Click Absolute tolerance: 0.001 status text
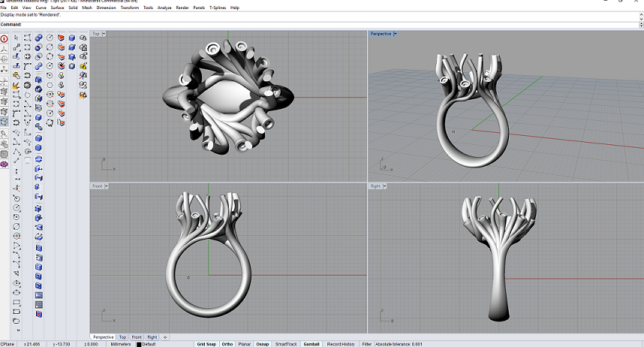The width and height of the screenshot is (644, 347). 399,344
